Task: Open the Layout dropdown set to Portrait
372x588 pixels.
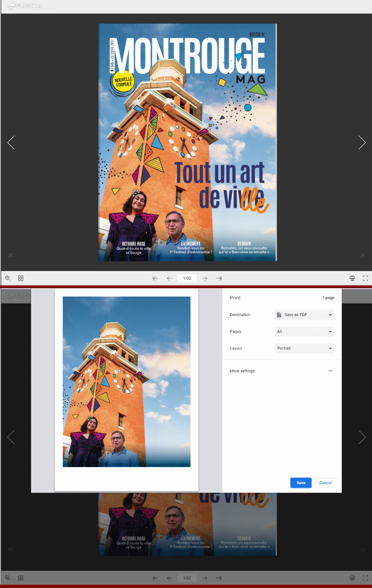Action: 305,348
